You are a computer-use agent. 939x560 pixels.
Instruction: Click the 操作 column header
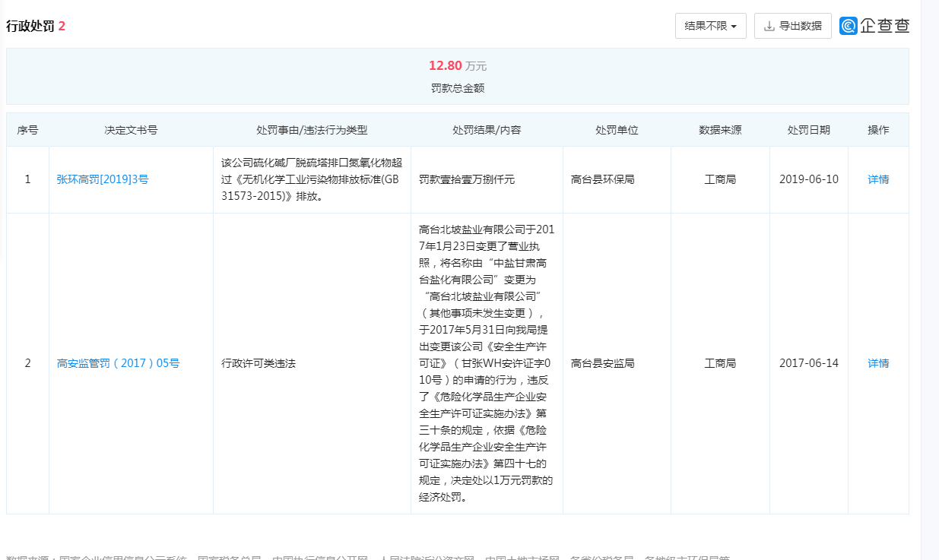(x=878, y=130)
